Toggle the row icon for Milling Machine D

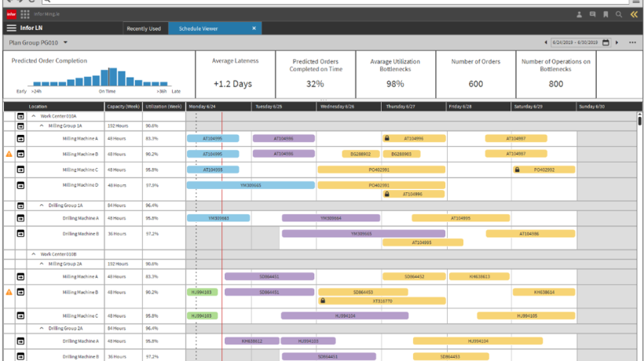tap(20, 185)
